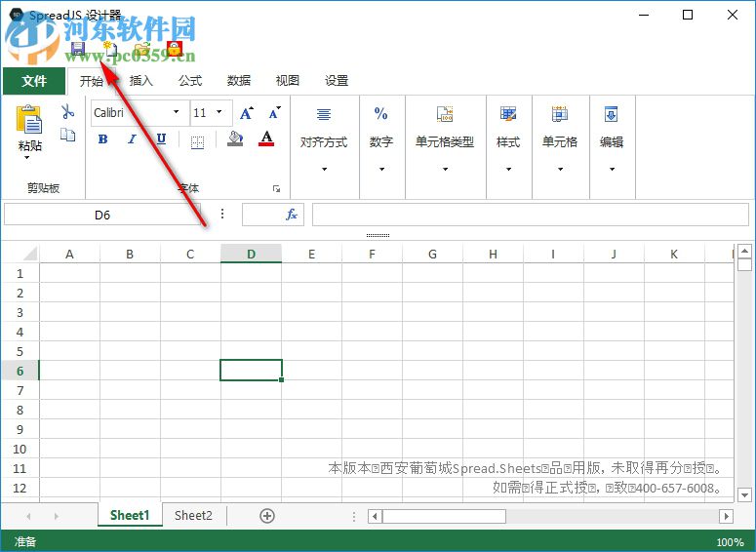Switch to the 开始 Home tab
Image resolution: width=756 pixels, height=552 pixels.
[92, 81]
